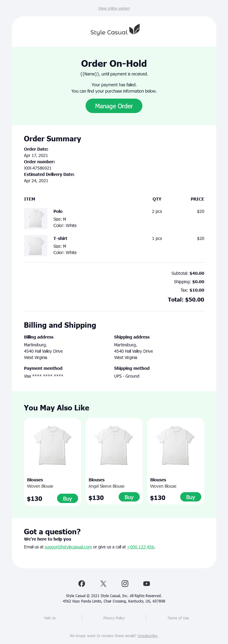Open the Terms of Use footer item
Screen dimensions: 228x644
pos(178,618)
